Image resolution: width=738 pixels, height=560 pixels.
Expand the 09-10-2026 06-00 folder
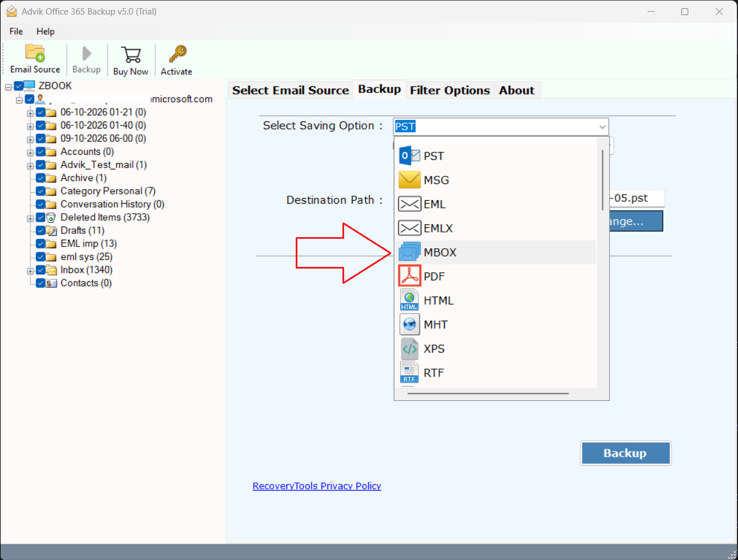tap(30, 140)
